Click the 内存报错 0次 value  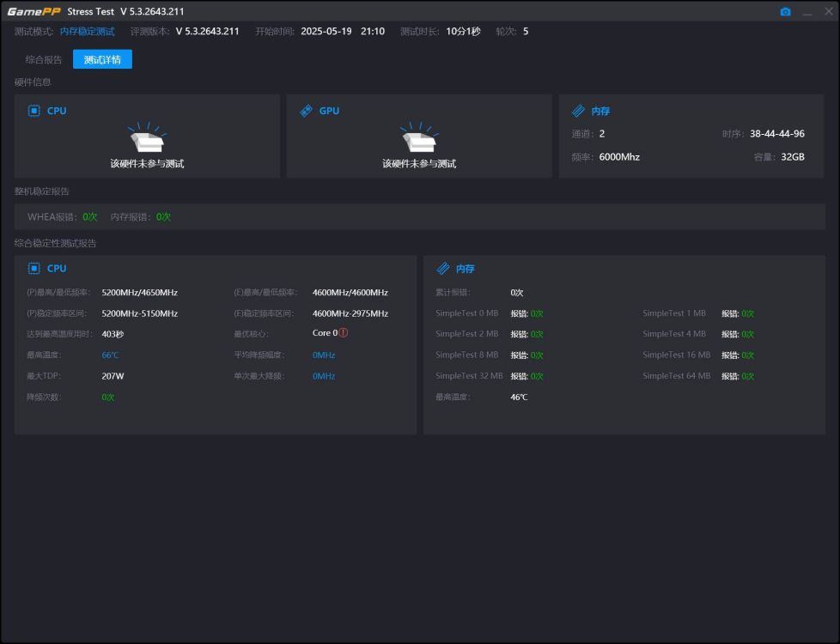163,217
